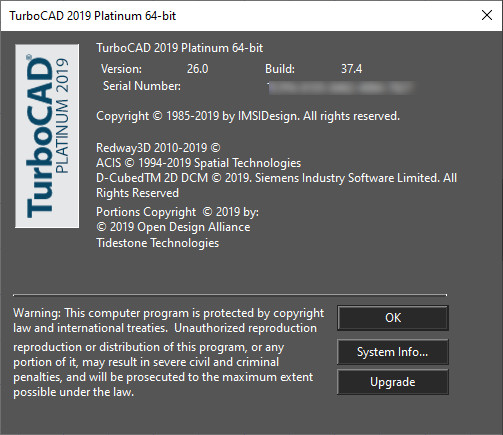
Task: Click the 'Portions Copyright © 2019 by:' line
Action: point(177,212)
